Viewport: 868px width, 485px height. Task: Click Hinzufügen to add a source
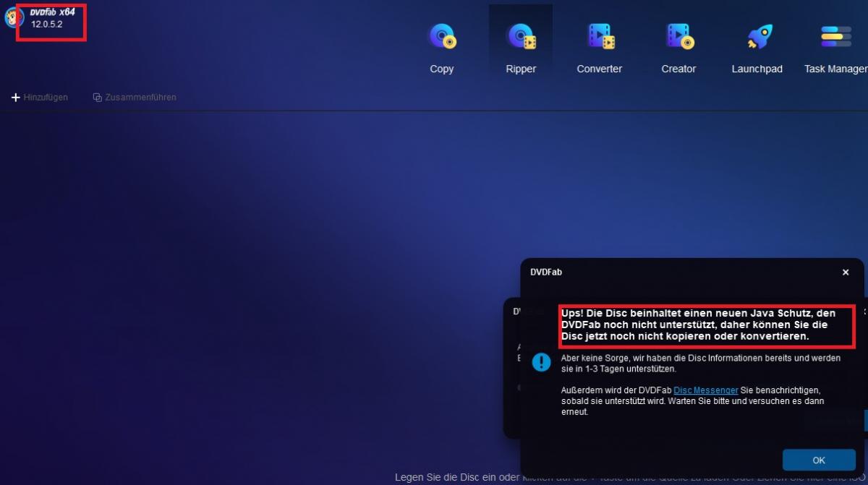[x=40, y=98]
